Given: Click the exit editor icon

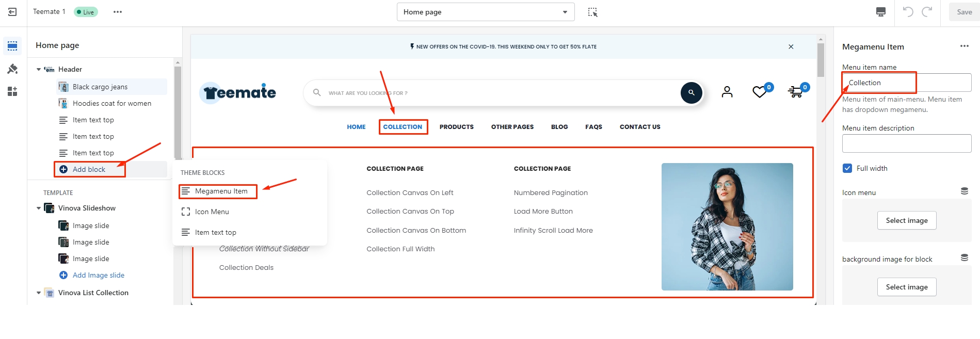Looking at the screenshot, I should tap(12, 12).
